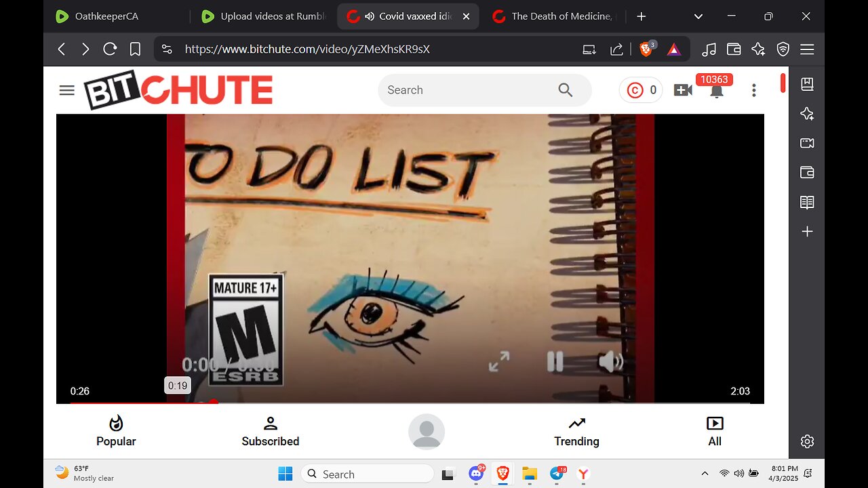Viewport: 868px width, 488px height.
Task: Show hidden system tray icons chevron
Action: click(x=705, y=474)
